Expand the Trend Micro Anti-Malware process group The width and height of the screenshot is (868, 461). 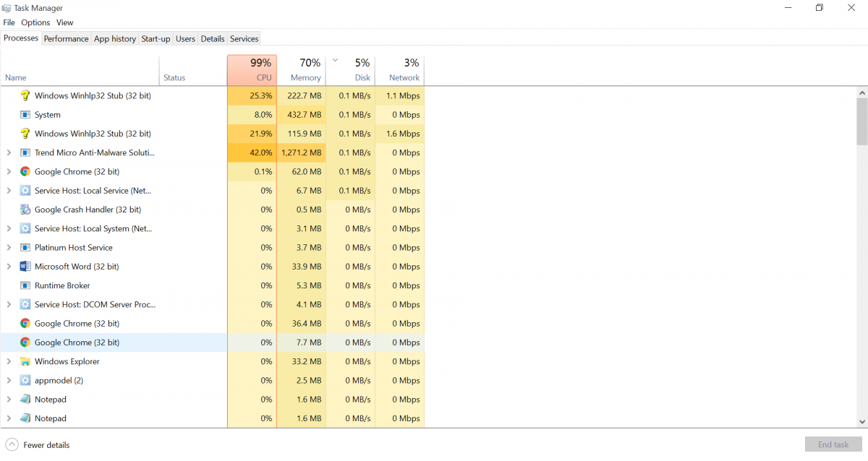[9, 152]
